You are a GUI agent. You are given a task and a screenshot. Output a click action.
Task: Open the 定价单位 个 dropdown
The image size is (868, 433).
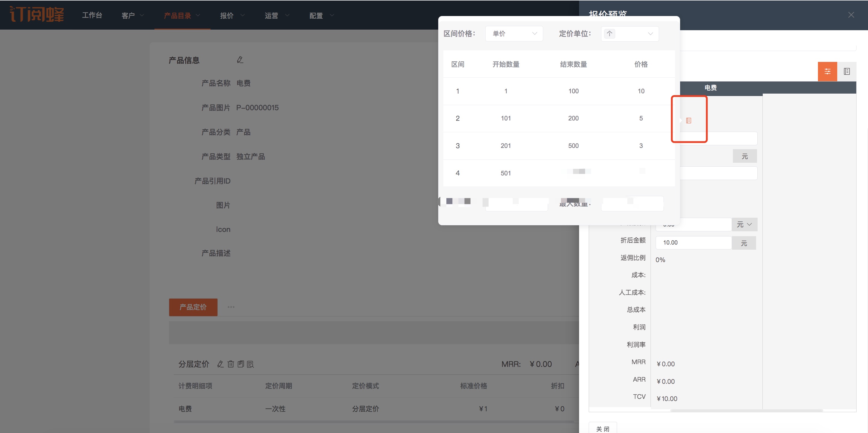(x=629, y=34)
